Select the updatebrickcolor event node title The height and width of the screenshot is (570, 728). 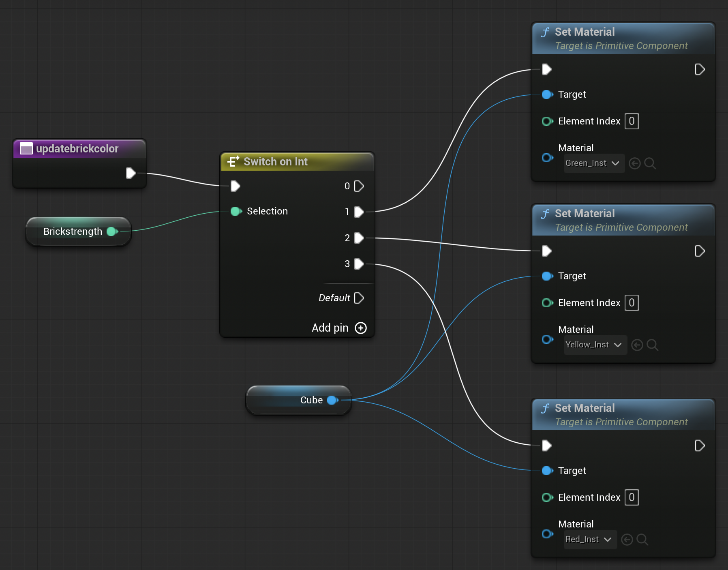point(77,149)
